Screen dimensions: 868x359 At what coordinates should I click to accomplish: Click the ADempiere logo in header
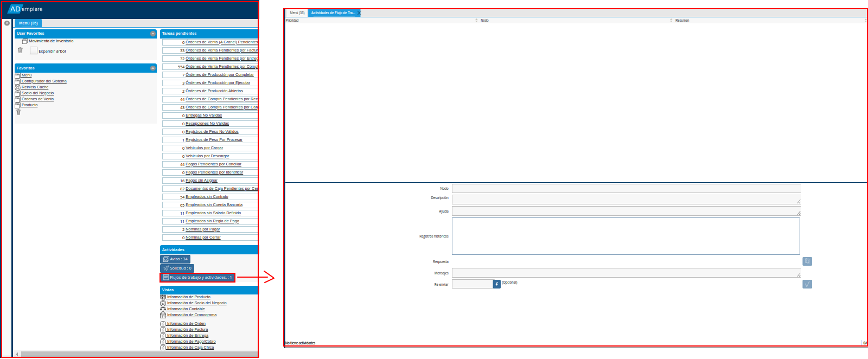(25, 9)
